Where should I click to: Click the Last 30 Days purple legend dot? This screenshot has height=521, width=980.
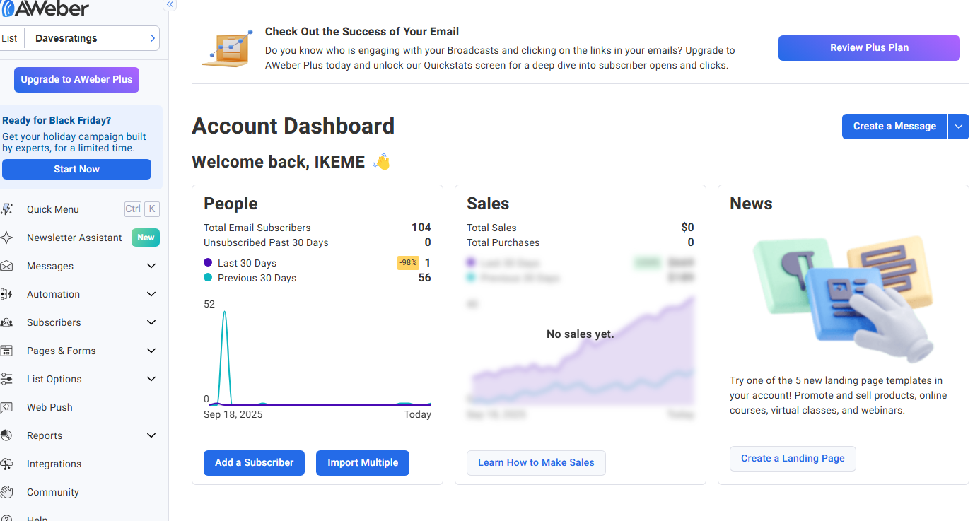[208, 263]
